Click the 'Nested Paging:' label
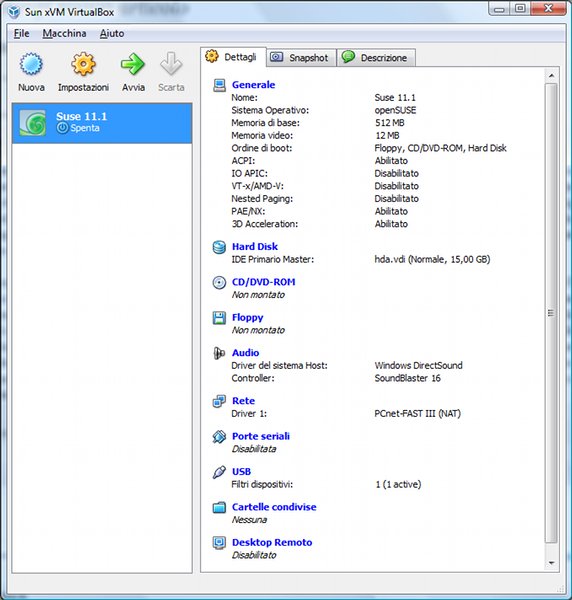 (x=262, y=199)
